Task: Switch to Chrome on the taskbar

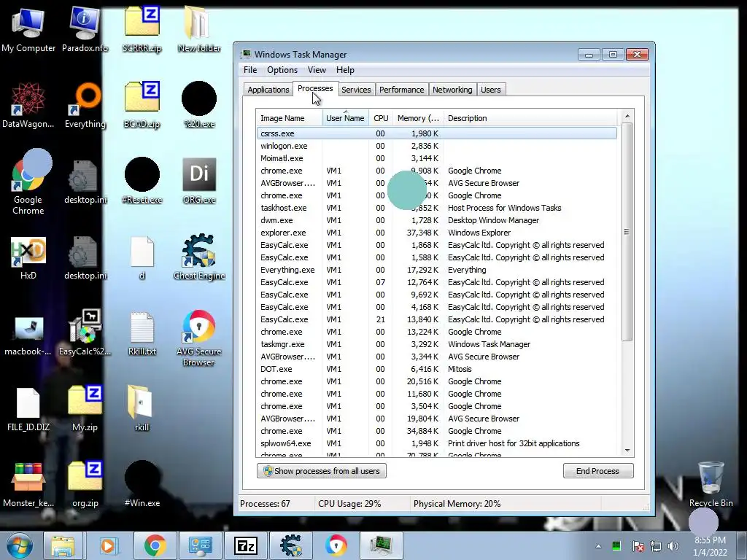Action: click(x=155, y=545)
